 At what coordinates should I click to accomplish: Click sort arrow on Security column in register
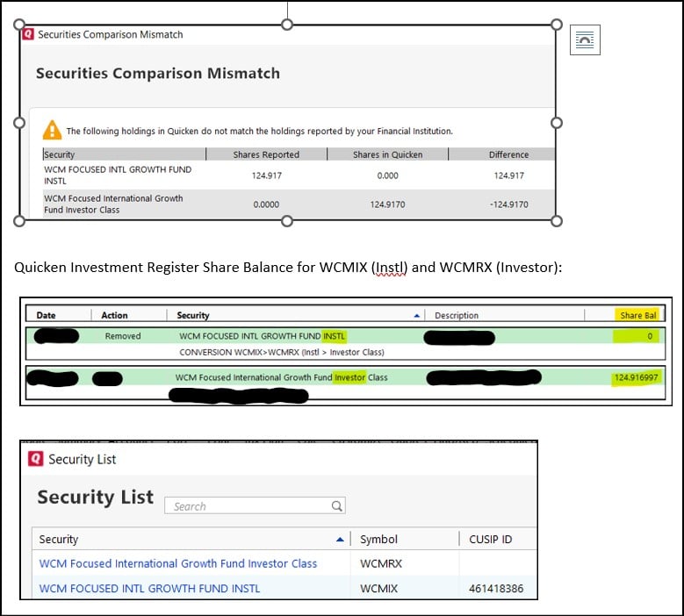point(416,315)
